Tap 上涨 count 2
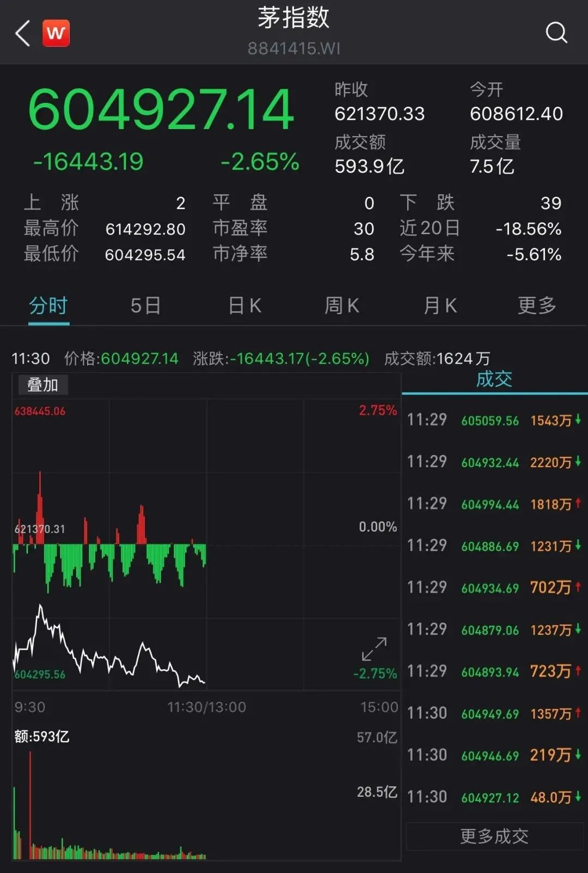The width and height of the screenshot is (588, 873). pos(181,203)
